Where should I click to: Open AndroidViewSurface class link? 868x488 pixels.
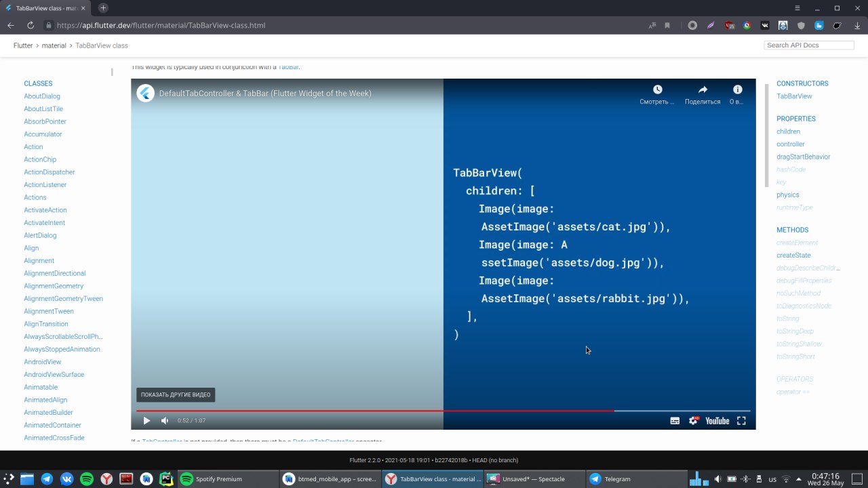pyautogui.click(x=54, y=374)
